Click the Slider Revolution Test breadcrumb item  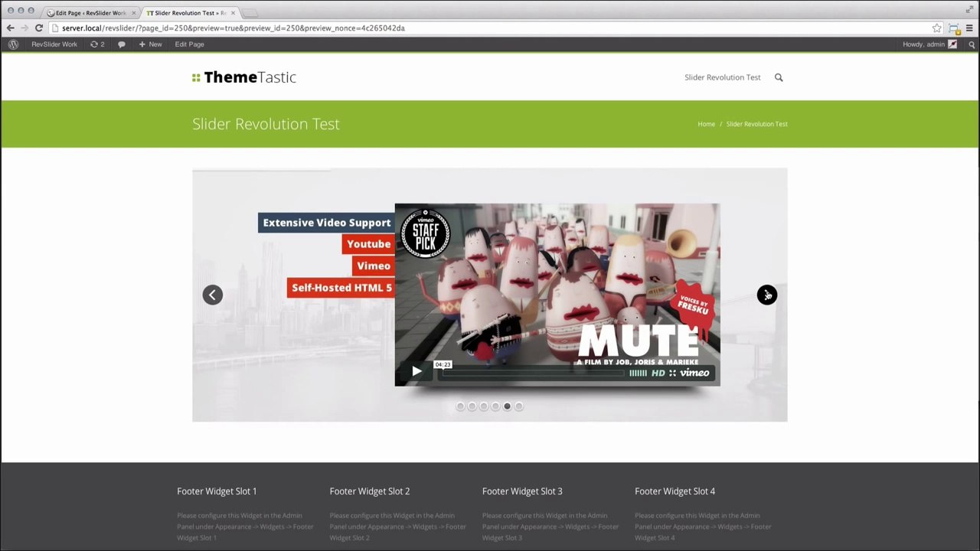[x=756, y=124]
